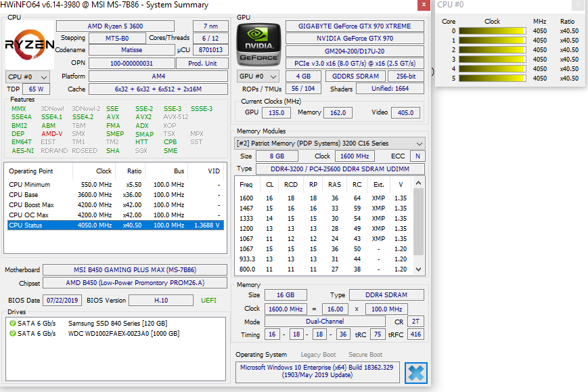This screenshot has width=588, height=392.
Task: Click the memory timings scrollbar down arrow
Action: [x=418, y=269]
